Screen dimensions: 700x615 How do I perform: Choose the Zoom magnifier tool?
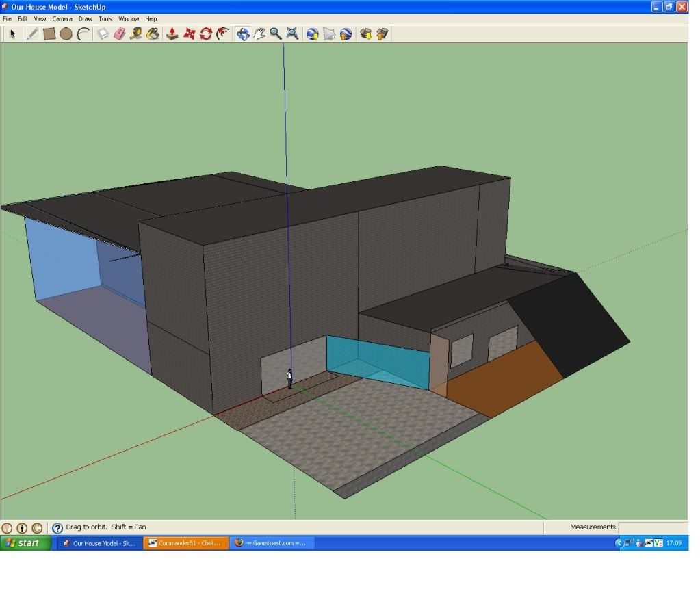276,34
